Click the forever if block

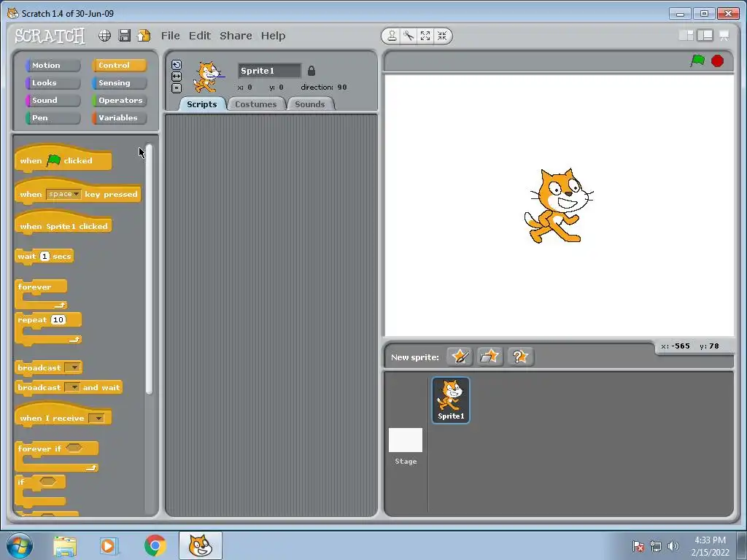point(57,456)
